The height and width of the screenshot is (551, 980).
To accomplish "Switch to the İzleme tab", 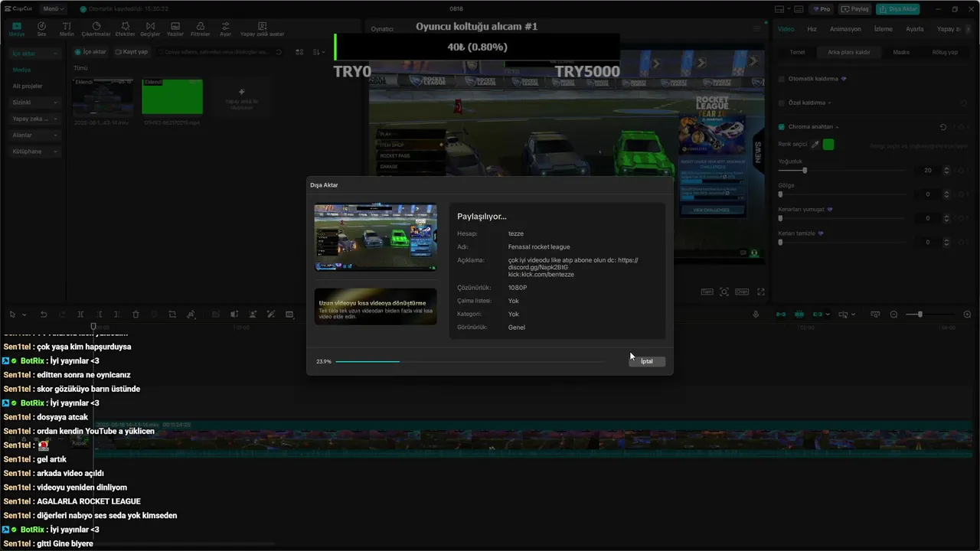I will point(883,29).
